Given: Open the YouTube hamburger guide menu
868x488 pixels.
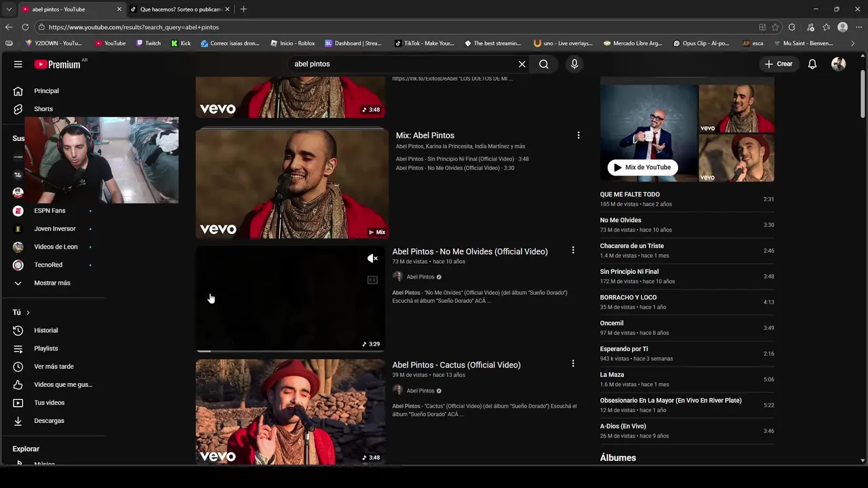Looking at the screenshot, I should 18,64.
